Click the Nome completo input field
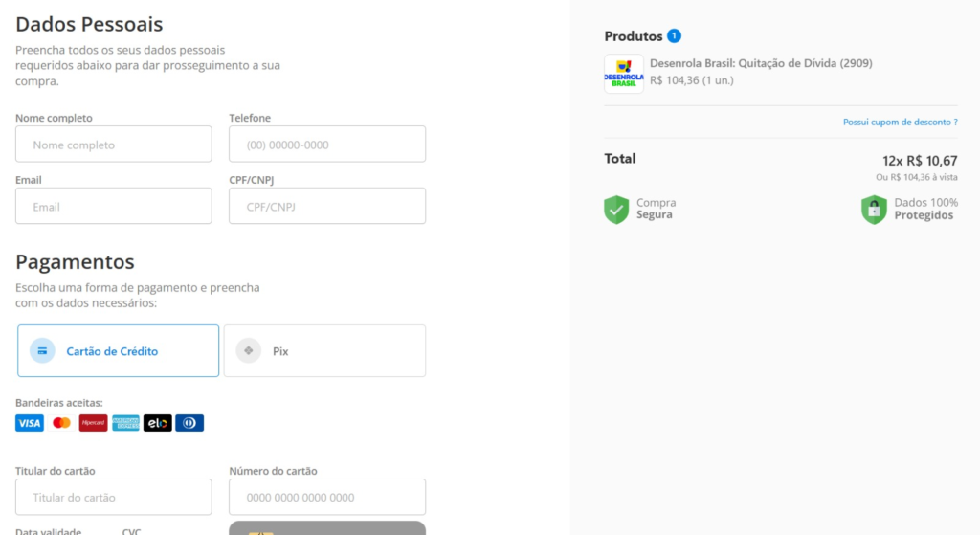This screenshot has width=980, height=535. (x=114, y=145)
